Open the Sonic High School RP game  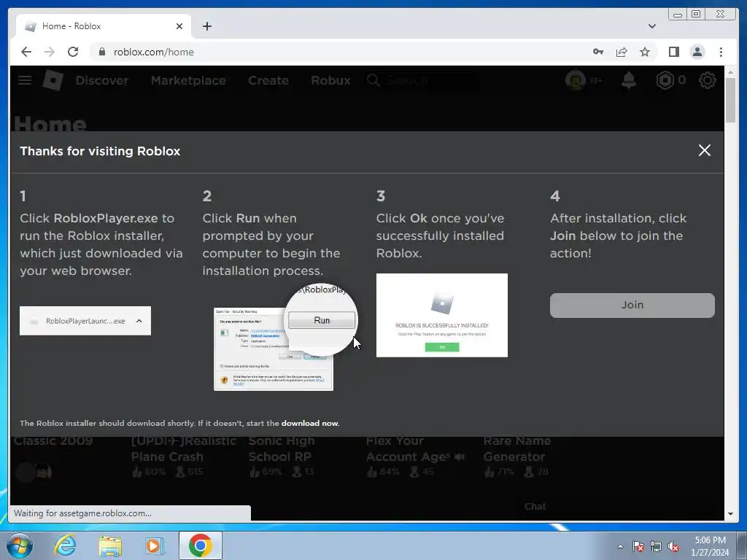pos(281,448)
